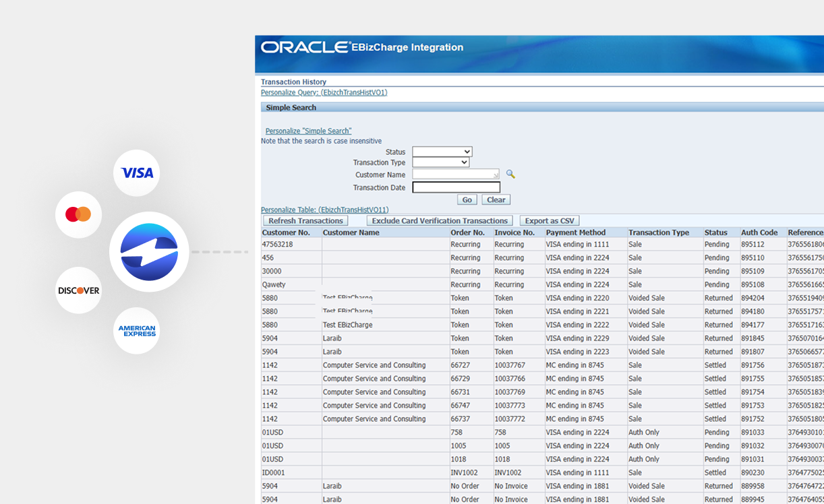
Task: Sort by Customer No. column header
Action: point(286,232)
